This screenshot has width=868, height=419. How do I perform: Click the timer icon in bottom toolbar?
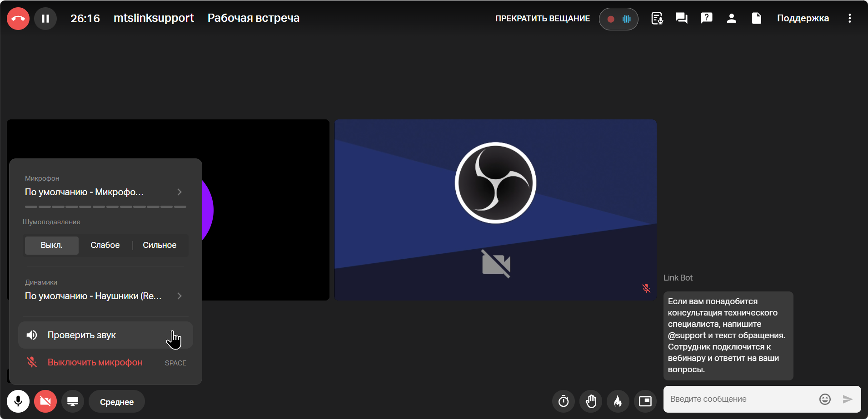coord(564,401)
